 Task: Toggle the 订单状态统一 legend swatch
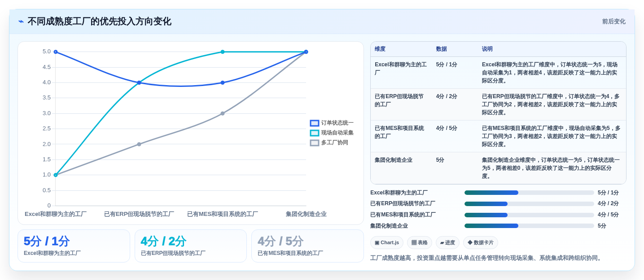click(x=314, y=123)
